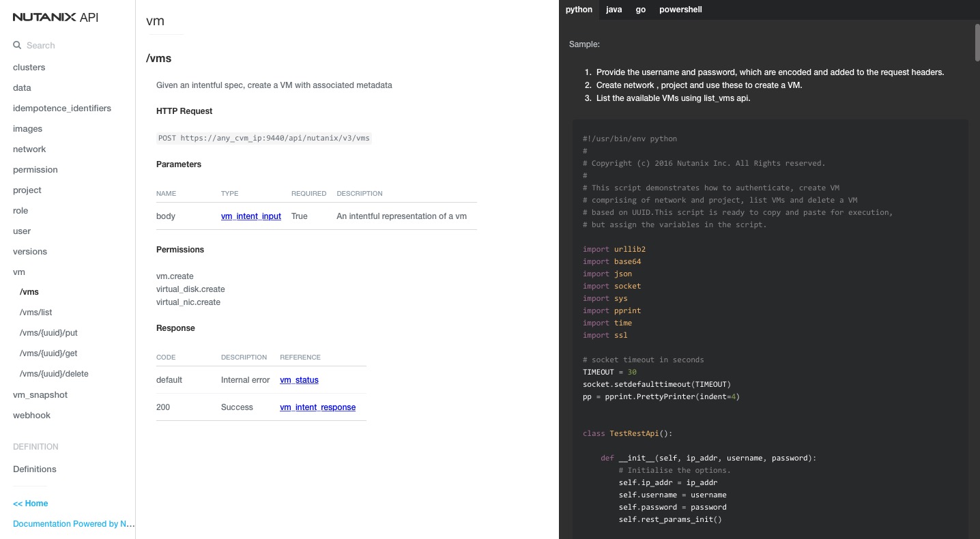Screen dimensions: 980x539
Task: Open the vm_status reference link
Action: pos(299,380)
